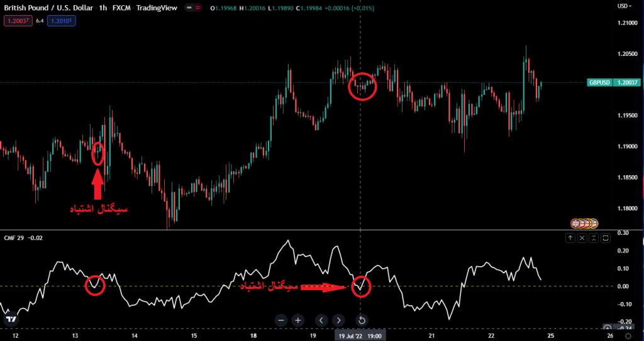This screenshot has height=341, width=644.
Task: Delete the CMF pane with X icon
Action: point(582,237)
